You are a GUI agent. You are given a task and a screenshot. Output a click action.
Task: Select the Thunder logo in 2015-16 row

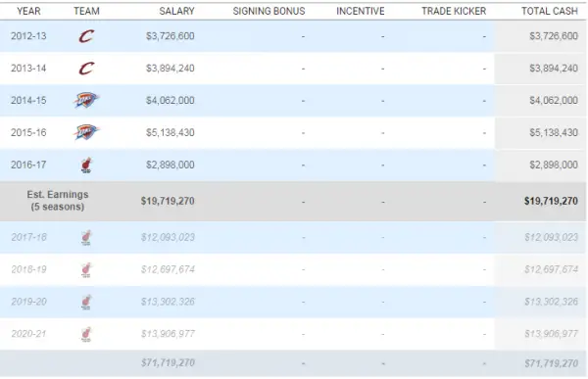click(x=86, y=132)
